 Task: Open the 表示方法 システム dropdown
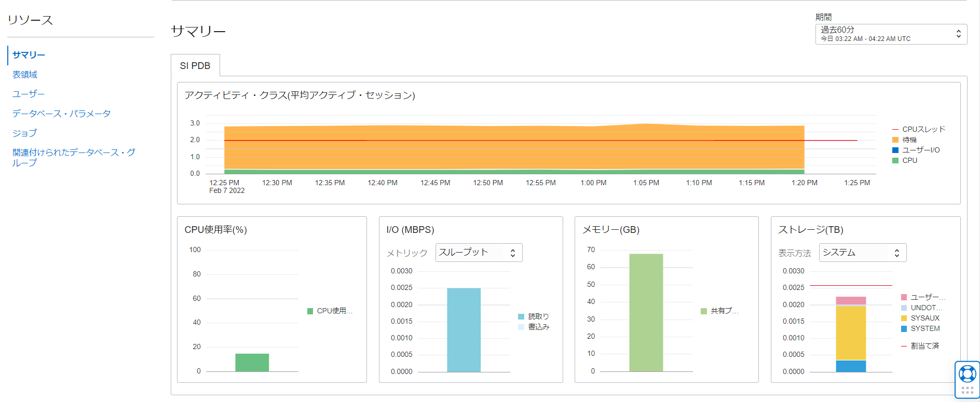coord(862,253)
